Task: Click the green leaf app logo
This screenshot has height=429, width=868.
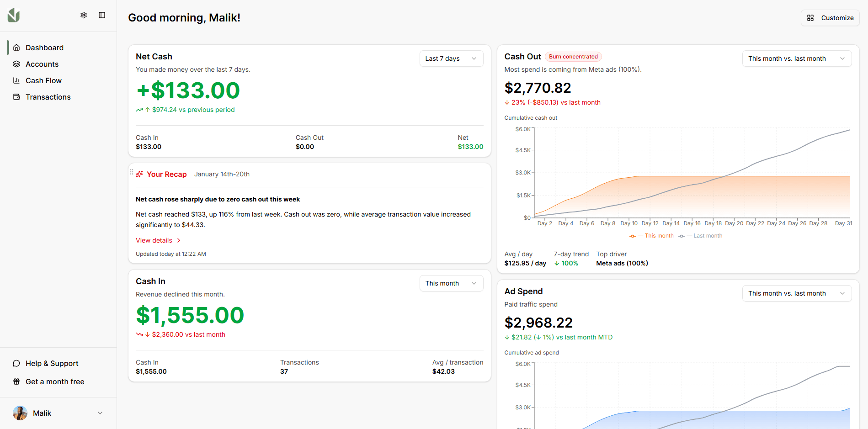Action: click(x=14, y=15)
